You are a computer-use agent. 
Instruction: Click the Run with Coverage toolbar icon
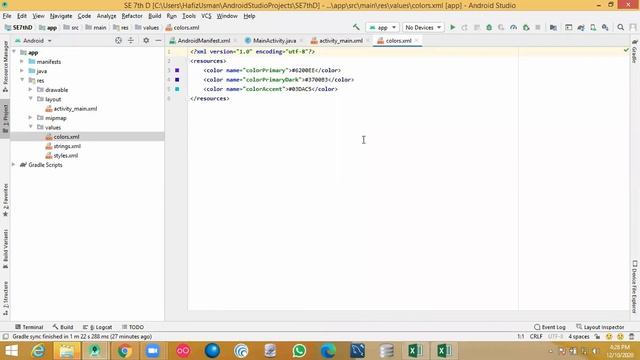tap(501, 27)
